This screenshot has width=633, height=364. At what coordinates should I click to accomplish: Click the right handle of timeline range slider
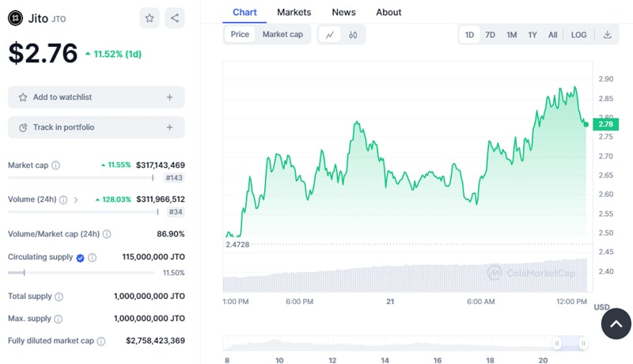point(583,343)
